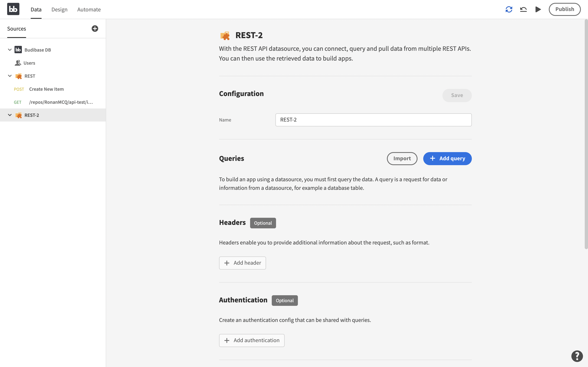Select the Data tab
Screen dimensions: 588x367
click(x=36, y=9)
